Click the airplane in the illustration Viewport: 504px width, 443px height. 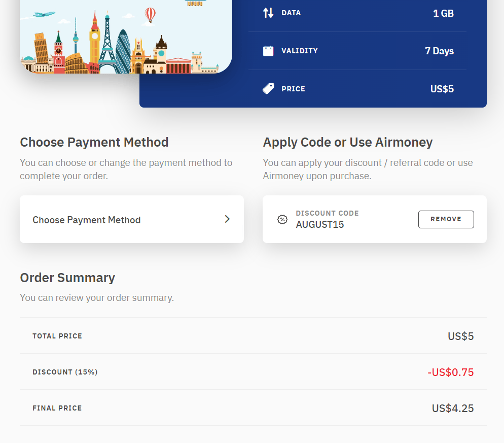[45, 15]
